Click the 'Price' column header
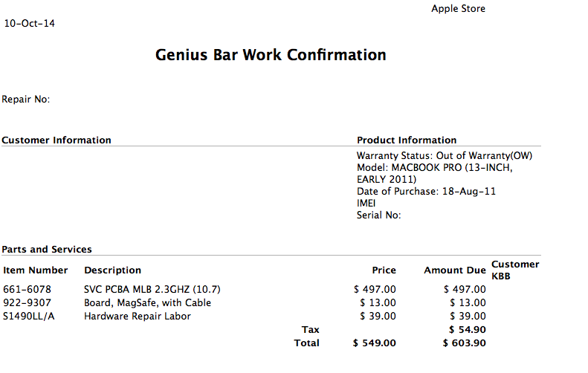The width and height of the screenshot is (588, 373). pos(384,270)
